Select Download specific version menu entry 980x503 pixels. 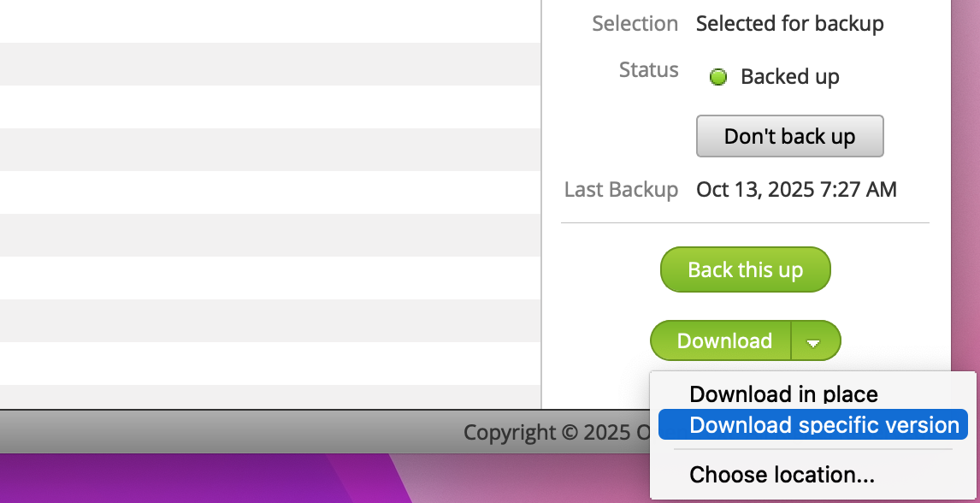tap(812, 425)
